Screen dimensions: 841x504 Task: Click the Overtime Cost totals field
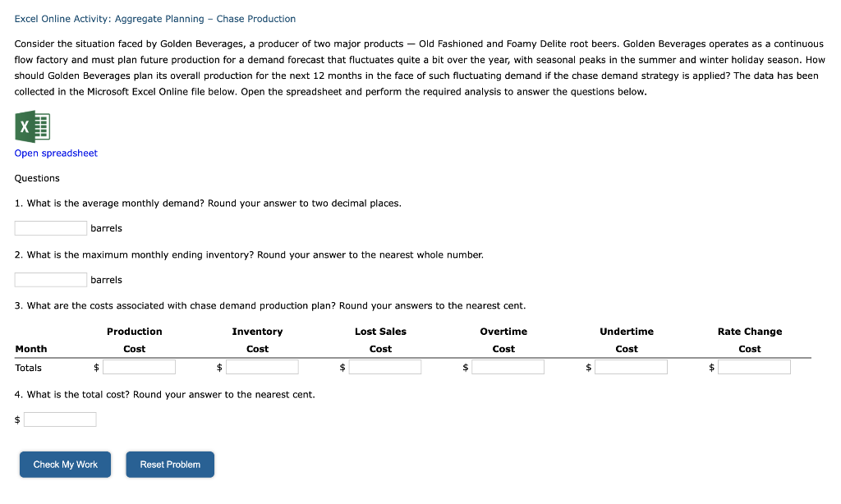click(508, 367)
